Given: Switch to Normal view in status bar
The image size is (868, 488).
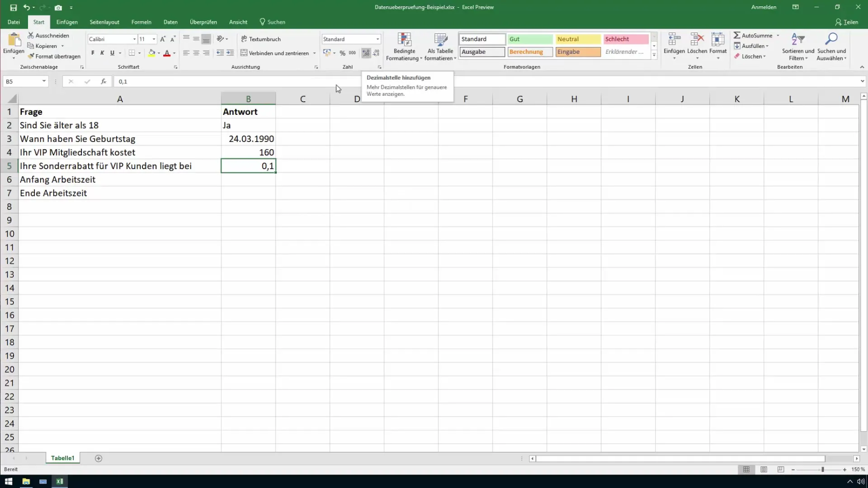Looking at the screenshot, I should point(746,469).
